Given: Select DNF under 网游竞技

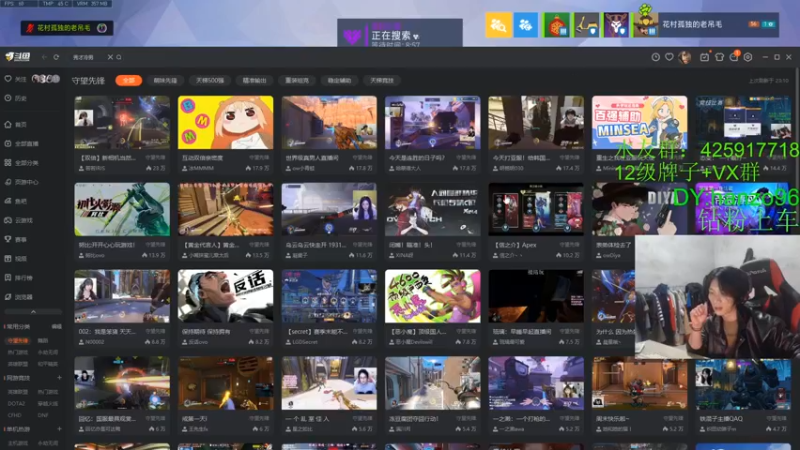Looking at the screenshot, I should click(x=43, y=415).
